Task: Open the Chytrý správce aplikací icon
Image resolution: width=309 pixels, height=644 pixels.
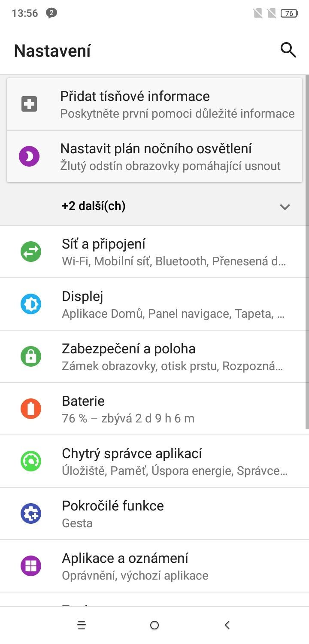Action: [x=30, y=461]
